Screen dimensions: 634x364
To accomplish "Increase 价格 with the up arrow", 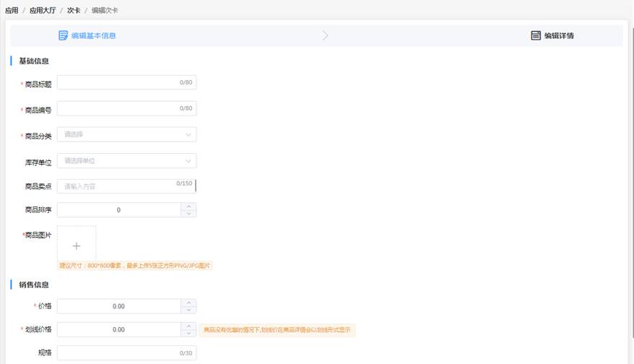I will pyautogui.click(x=188, y=303).
